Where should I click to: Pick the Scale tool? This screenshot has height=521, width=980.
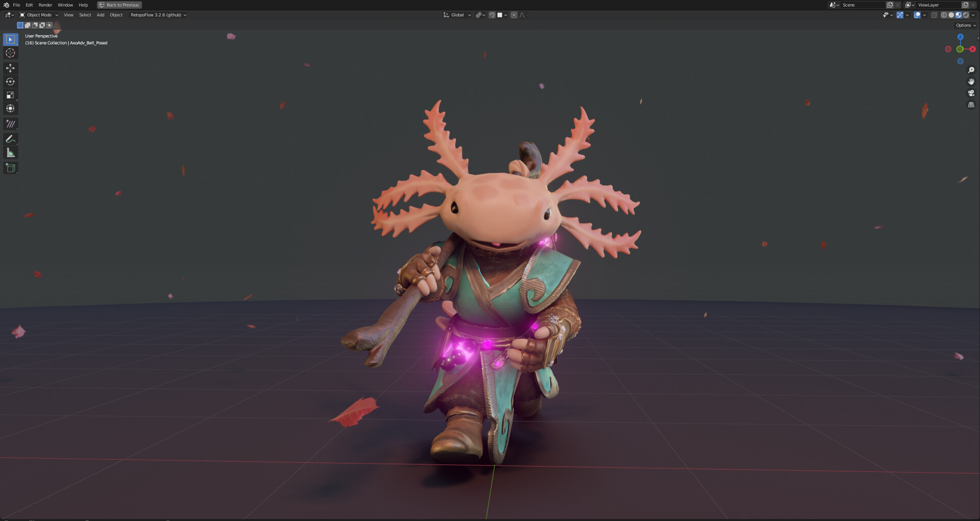(x=10, y=95)
